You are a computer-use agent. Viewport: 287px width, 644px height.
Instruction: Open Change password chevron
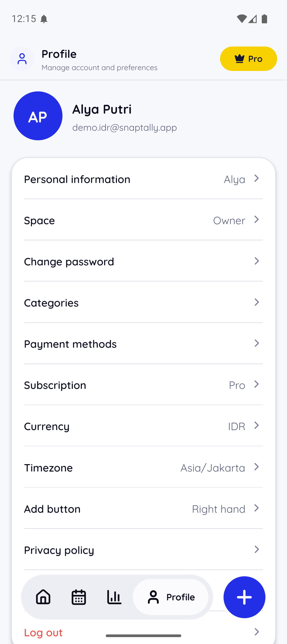click(256, 261)
